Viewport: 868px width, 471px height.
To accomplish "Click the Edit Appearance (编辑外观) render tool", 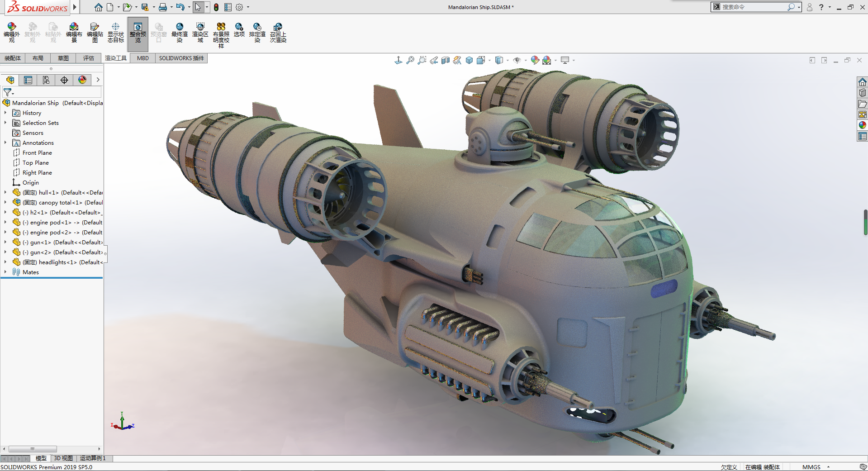I will [x=12, y=33].
